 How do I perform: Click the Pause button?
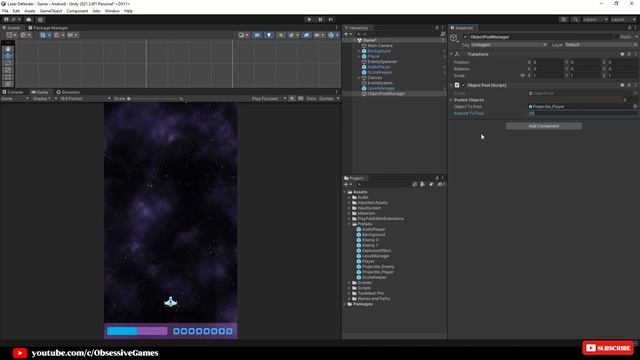point(320,19)
